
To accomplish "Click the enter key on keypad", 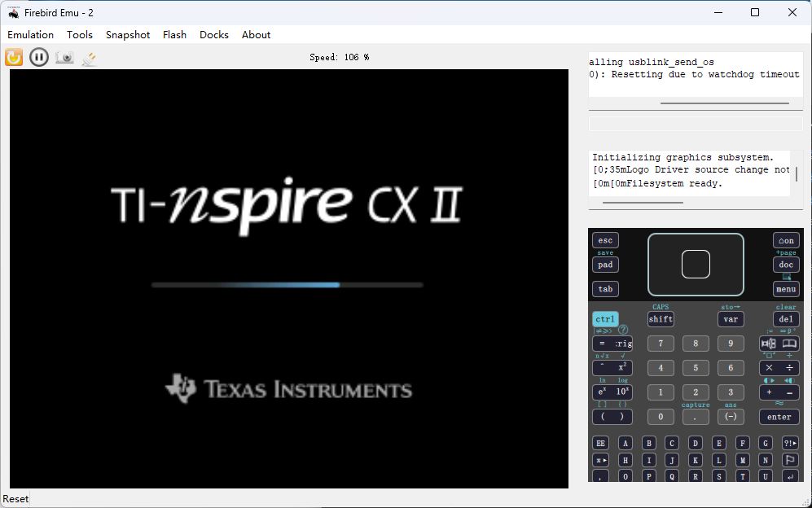I will pyautogui.click(x=779, y=417).
